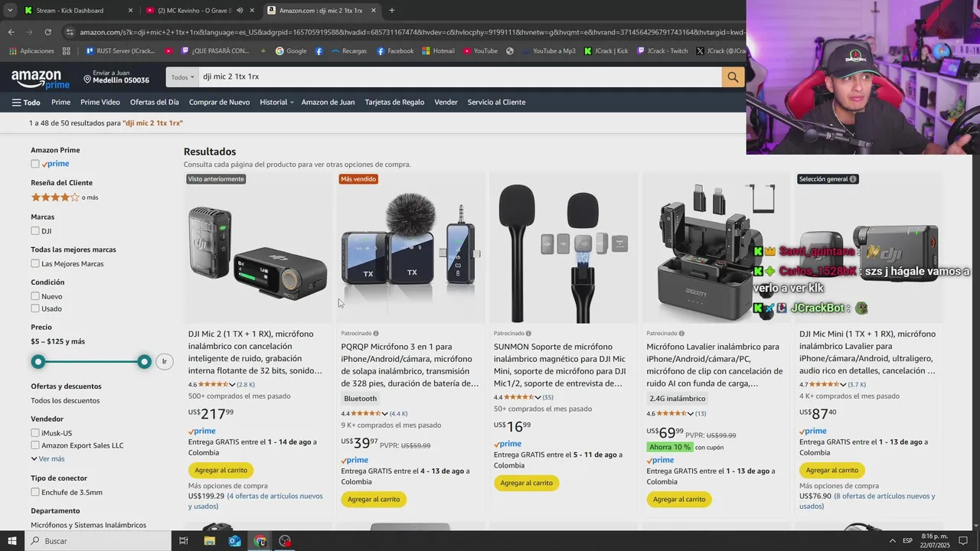980x551 pixels.
Task: Open rating popover for DJI Mic Mini 4.7 stars
Action: [828, 384]
